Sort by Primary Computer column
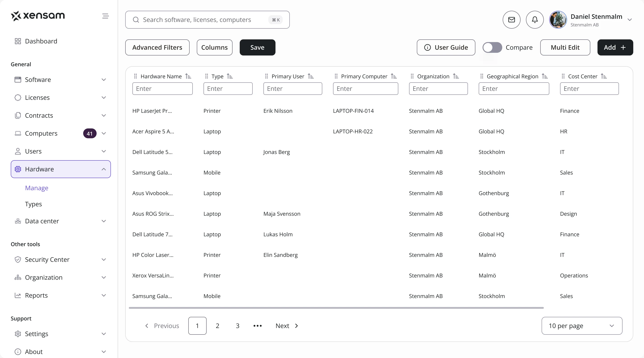Screen dimensions: 644x358 coord(394,76)
